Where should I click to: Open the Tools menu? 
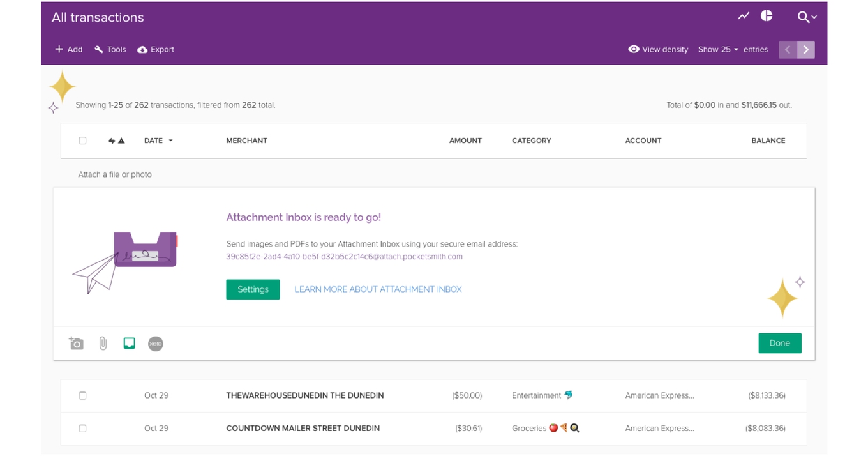click(110, 50)
